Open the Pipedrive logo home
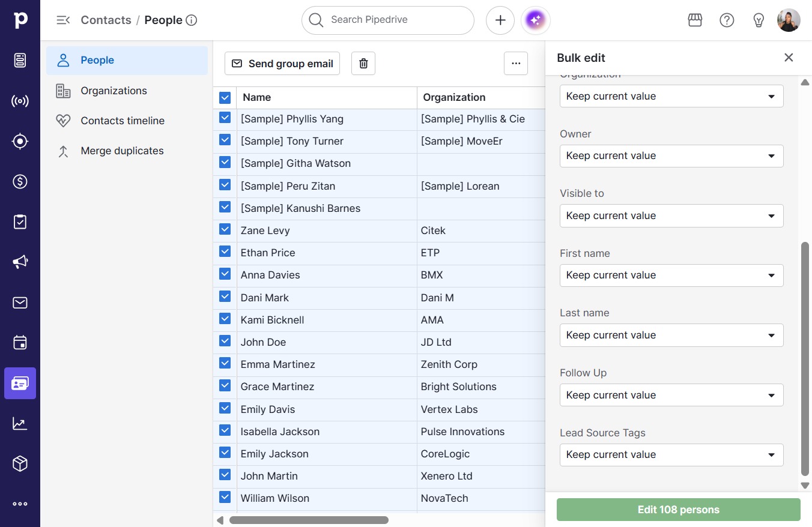Viewport: 812px width, 527px height. click(x=20, y=20)
